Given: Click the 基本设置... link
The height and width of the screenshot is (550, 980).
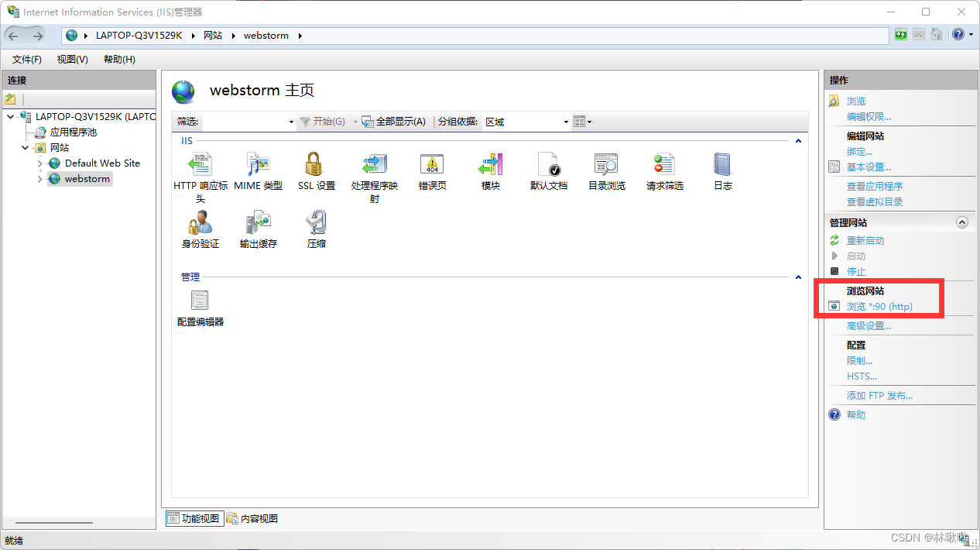Looking at the screenshot, I should [x=869, y=167].
